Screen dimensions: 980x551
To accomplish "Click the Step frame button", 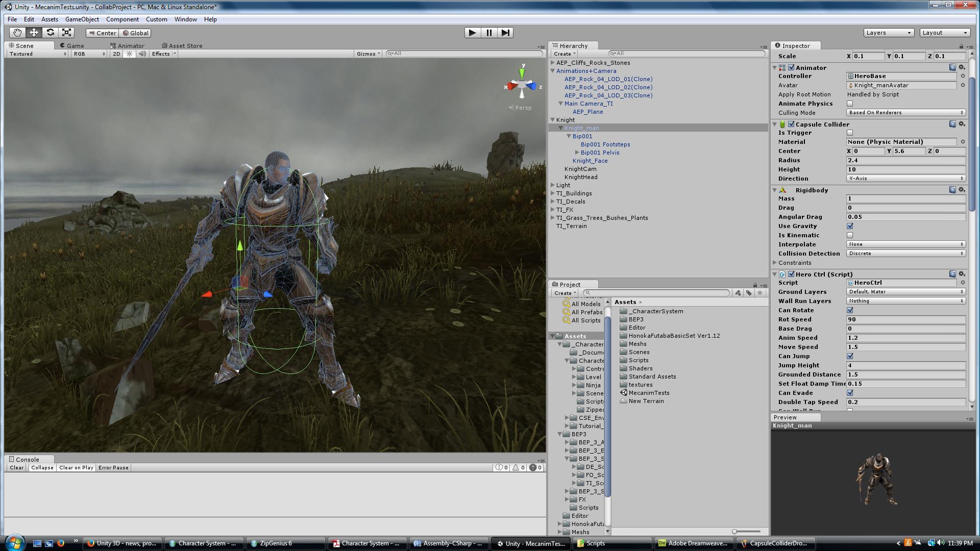I will [505, 33].
